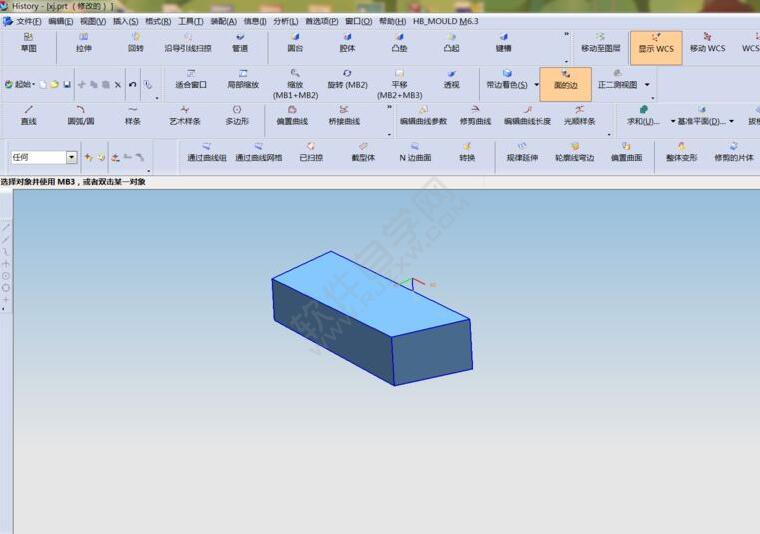Open 沿导引线扫掠 sweep tool

click(188, 43)
